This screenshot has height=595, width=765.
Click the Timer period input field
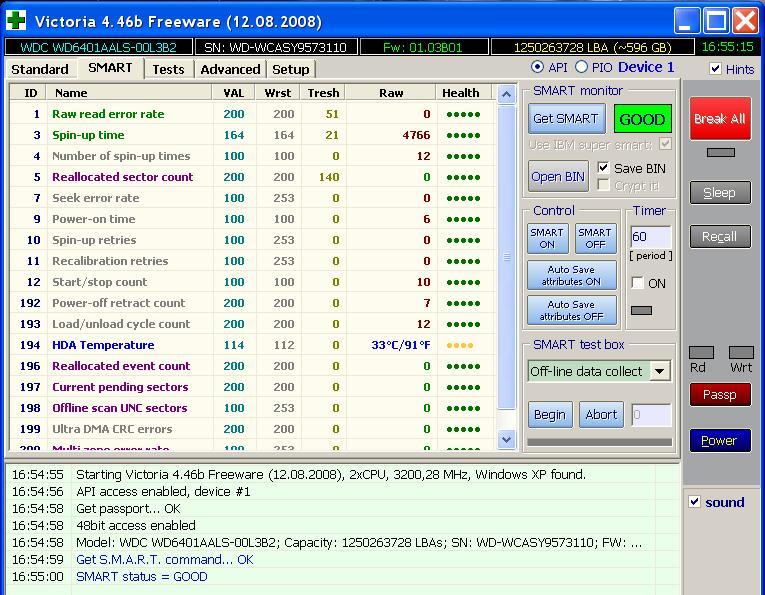point(650,237)
